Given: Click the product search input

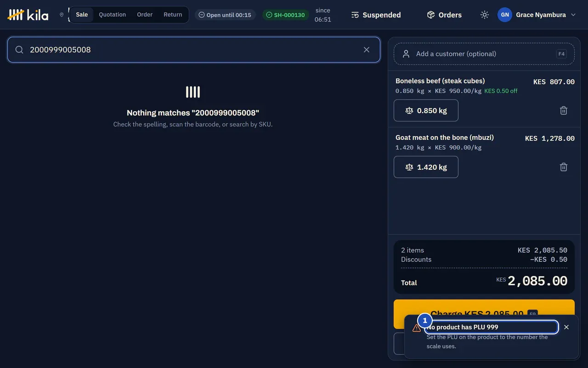Looking at the screenshot, I should tap(194, 50).
